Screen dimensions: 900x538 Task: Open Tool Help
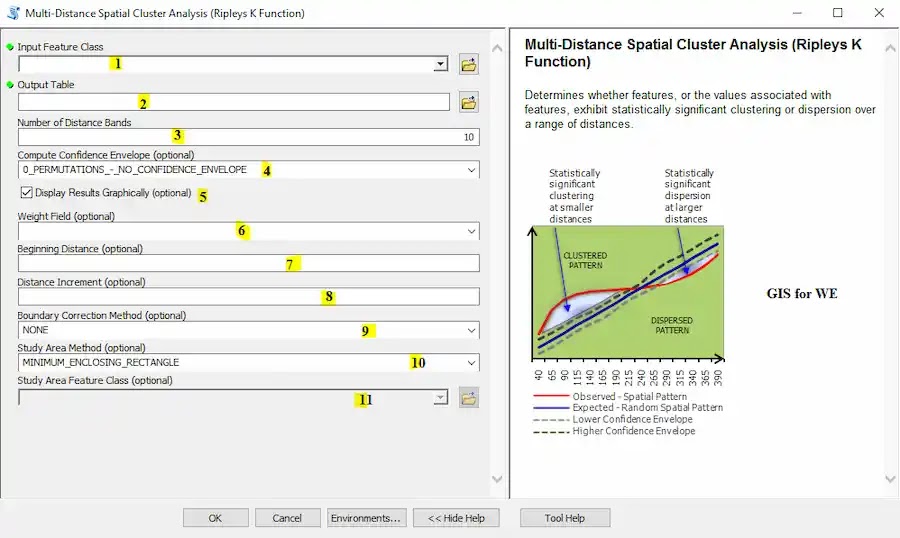[x=565, y=518]
